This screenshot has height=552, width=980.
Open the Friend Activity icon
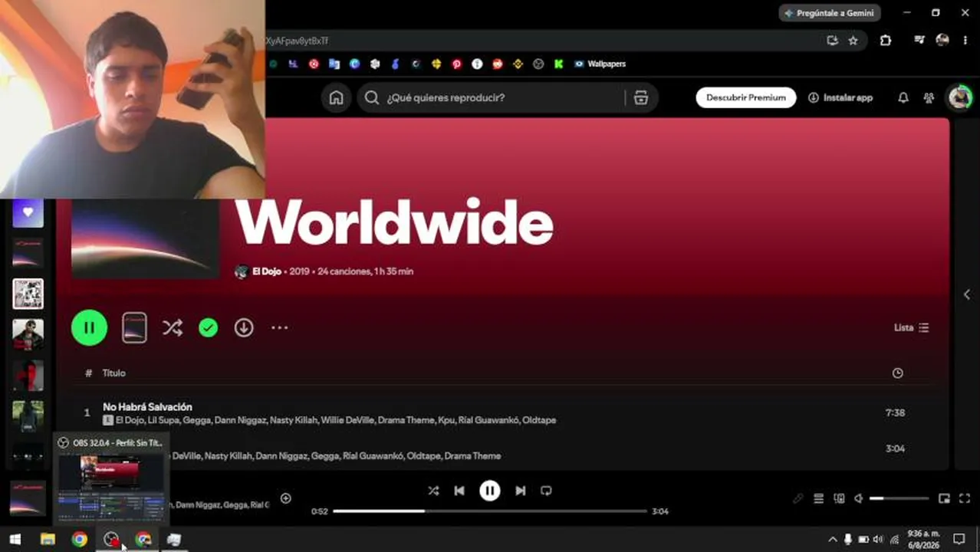(x=929, y=97)
